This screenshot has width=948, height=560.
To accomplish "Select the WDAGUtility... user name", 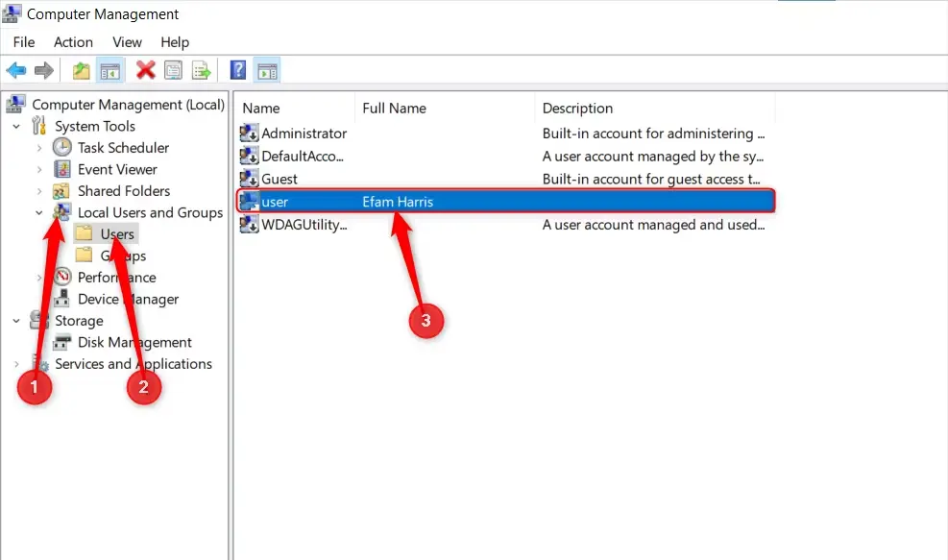I will click(304, 225).
